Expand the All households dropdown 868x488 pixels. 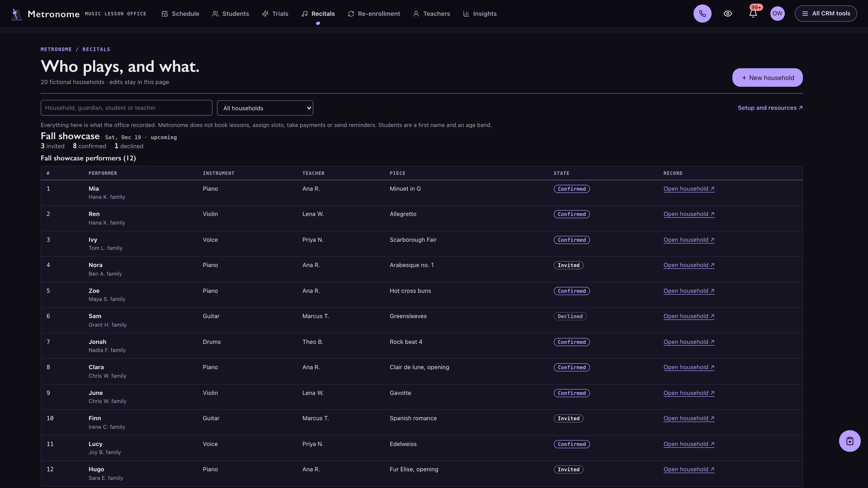(x=265, y=108)
